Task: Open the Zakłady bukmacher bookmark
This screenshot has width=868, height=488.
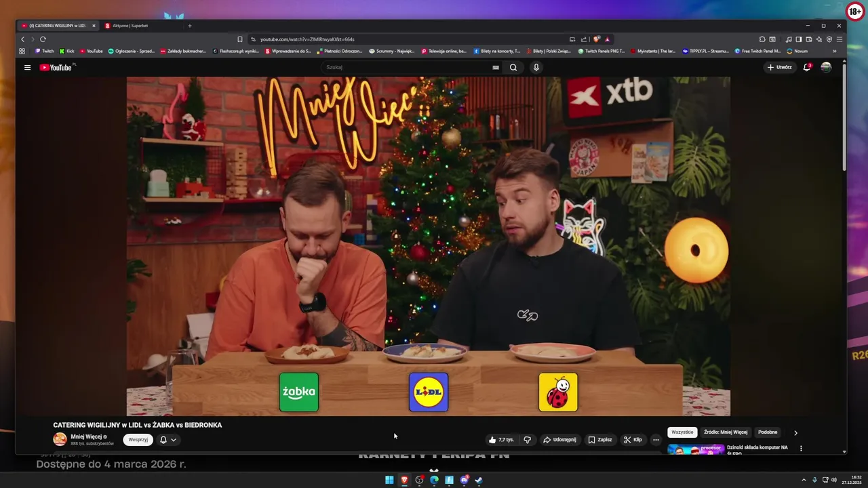Action: coord(183,51)
